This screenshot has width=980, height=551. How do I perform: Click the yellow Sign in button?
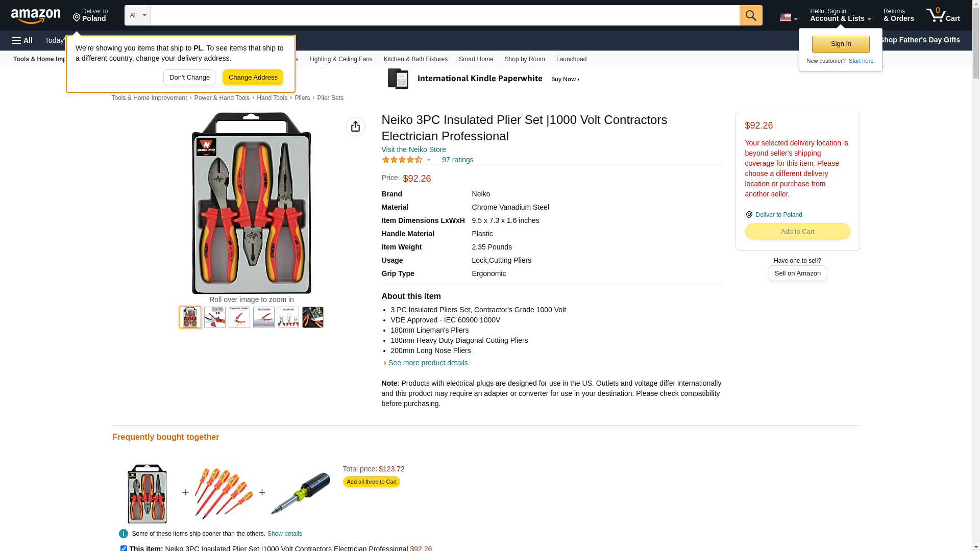[x=841, y=44]
